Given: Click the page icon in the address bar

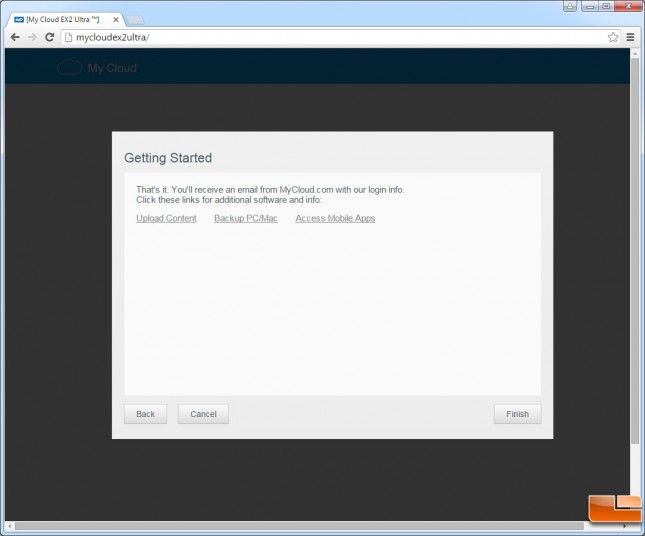Looking at the screenshot, I should tap(69, 37).
